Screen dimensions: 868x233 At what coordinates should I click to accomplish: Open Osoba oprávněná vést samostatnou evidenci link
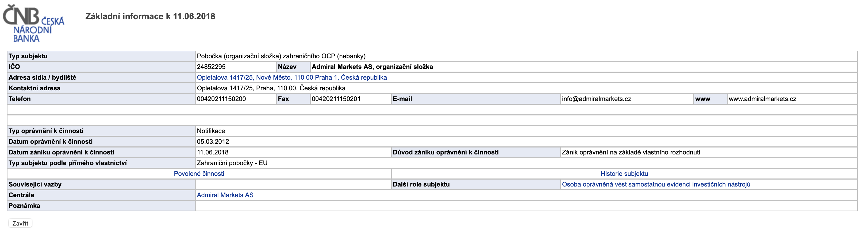coord(656,185)
